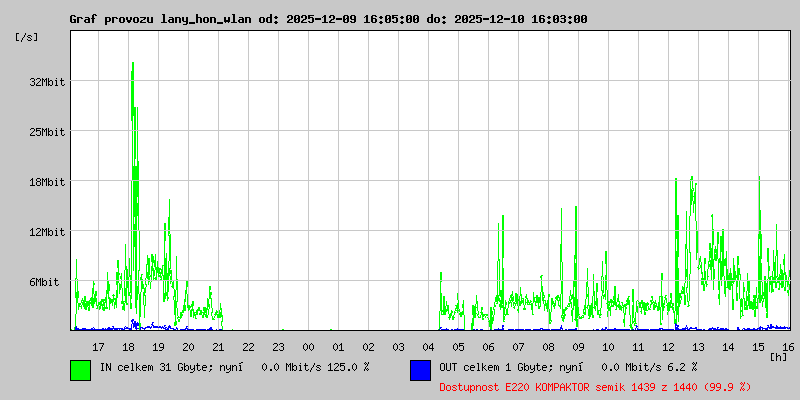Click the '22' hour label on x-axis
This screenshot has width=800, height=400.
click(x=248, y=347)
